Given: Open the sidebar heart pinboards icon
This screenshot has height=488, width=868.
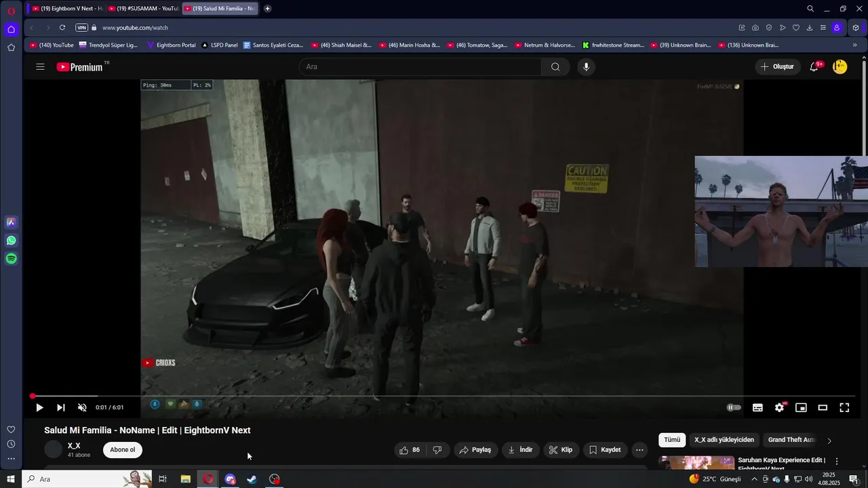Looking at the screenshot, I should tap(11, 430).
